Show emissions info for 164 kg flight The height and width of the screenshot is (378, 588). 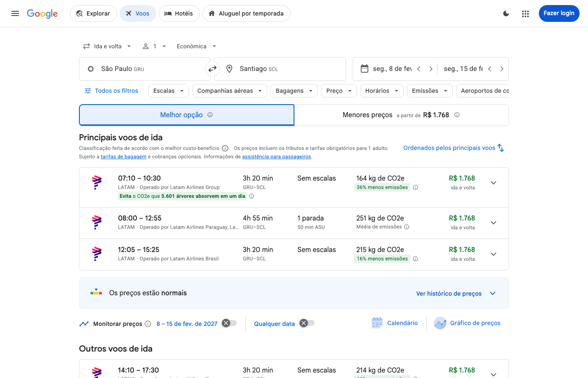click(x=415, y=187)
